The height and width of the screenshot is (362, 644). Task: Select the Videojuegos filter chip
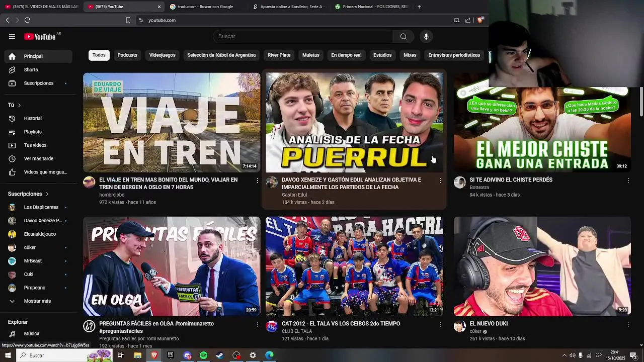tap(162, 55)
